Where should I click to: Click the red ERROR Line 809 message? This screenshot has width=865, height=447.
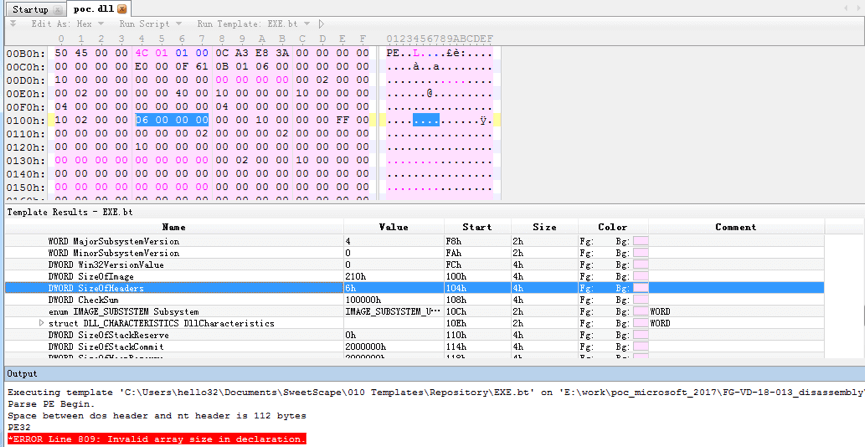(156, 439)
